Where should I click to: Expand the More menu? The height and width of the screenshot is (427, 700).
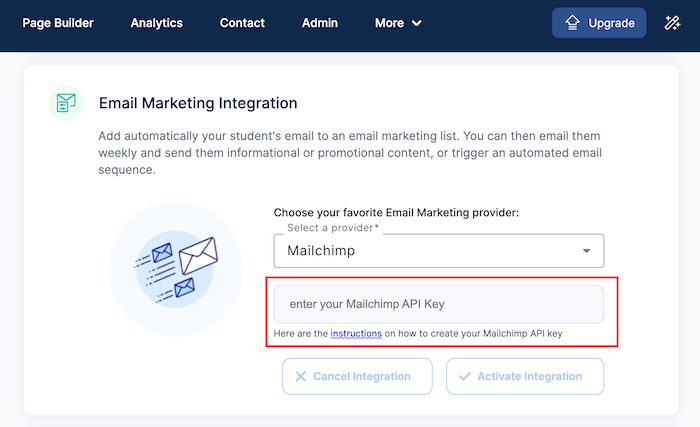click(x=398, y=23)
